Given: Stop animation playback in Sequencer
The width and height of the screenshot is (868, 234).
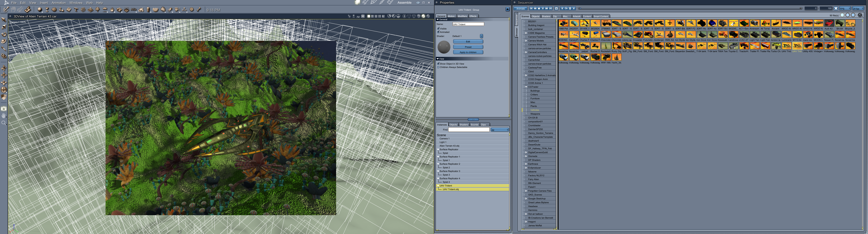Looking at the screenshot, I should click(539, 8).
